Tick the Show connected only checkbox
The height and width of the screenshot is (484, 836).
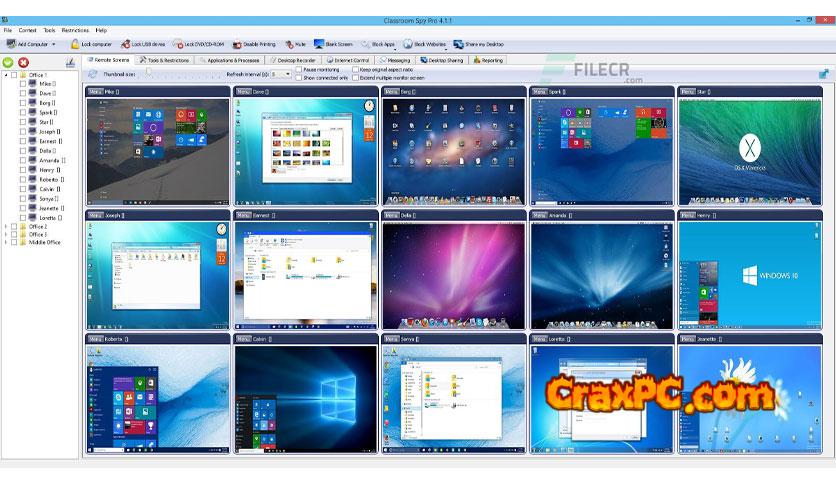299,78
